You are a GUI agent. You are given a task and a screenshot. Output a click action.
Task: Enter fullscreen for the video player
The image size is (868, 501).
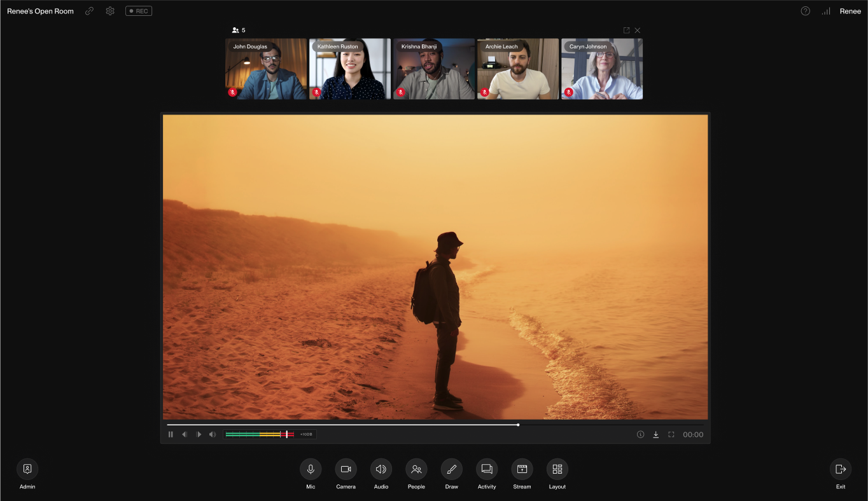[671, 435]
